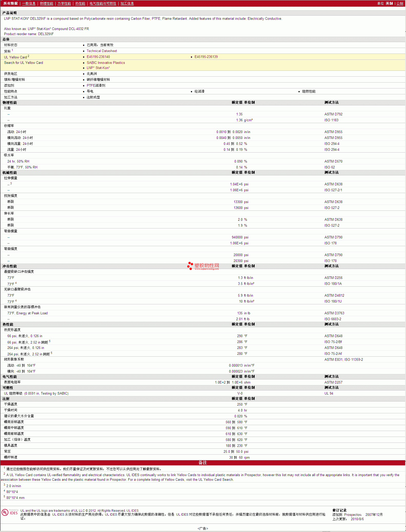Click the 表面电阻率 row label

pyautogui.click(x=12, y=382)
